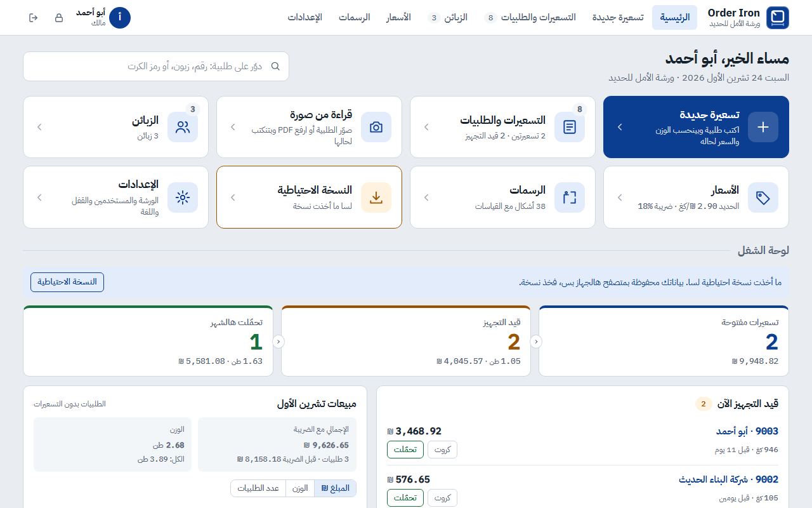Click the order search input field
The image size is (812, 508).
[156, 66]
